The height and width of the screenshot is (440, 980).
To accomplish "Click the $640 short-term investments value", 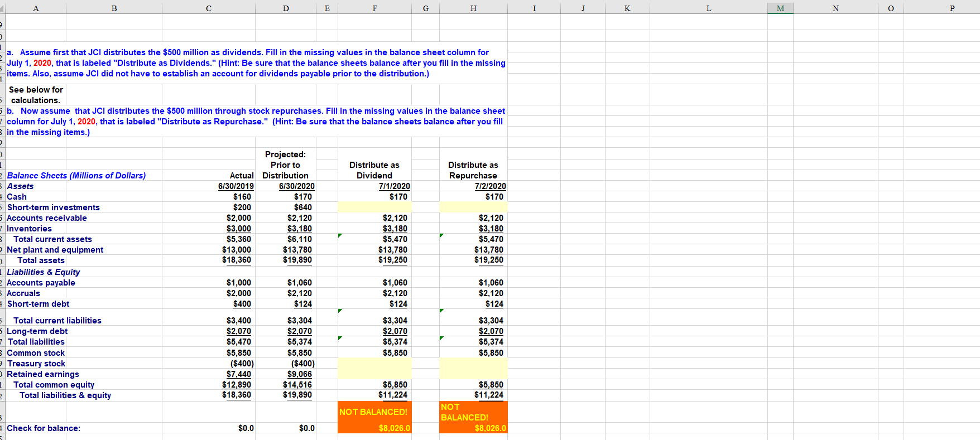I will point(303,207).
